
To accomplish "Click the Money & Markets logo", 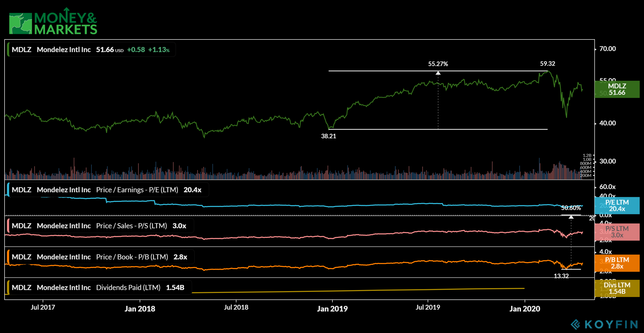I will pos(53,21).
